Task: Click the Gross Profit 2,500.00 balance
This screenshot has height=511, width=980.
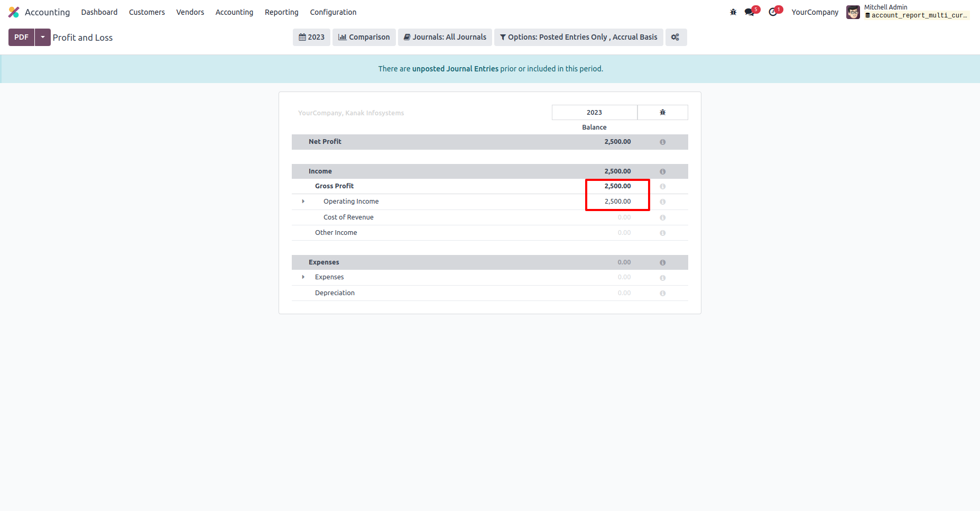Action: pyautogui.click(x=617, y=186)
